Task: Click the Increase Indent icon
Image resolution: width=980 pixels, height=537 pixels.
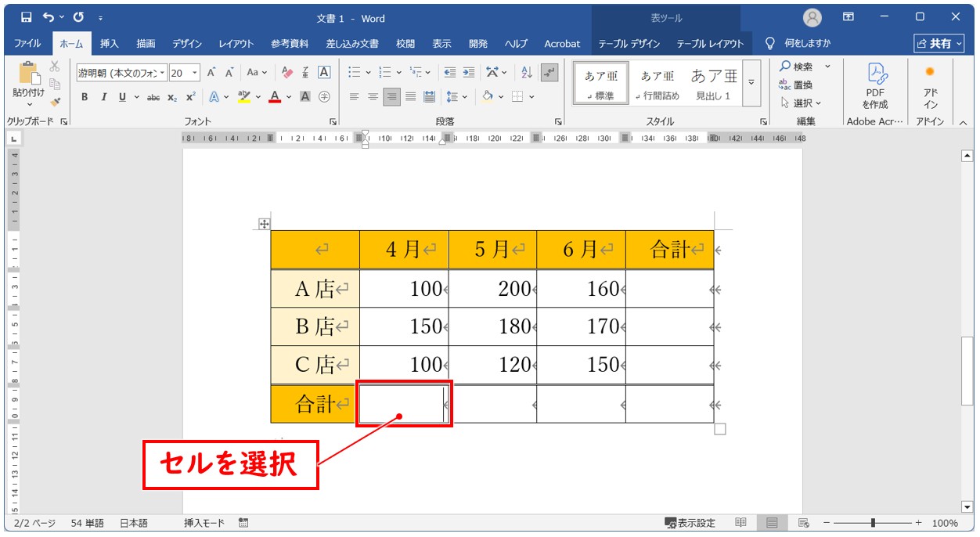Action: pyautogui.click(x=468, y=73)
